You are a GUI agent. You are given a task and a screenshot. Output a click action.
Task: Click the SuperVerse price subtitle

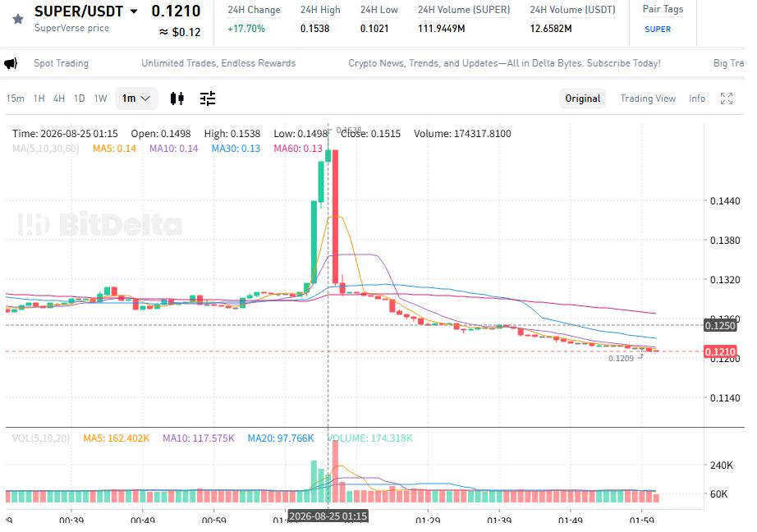point(71,28)
